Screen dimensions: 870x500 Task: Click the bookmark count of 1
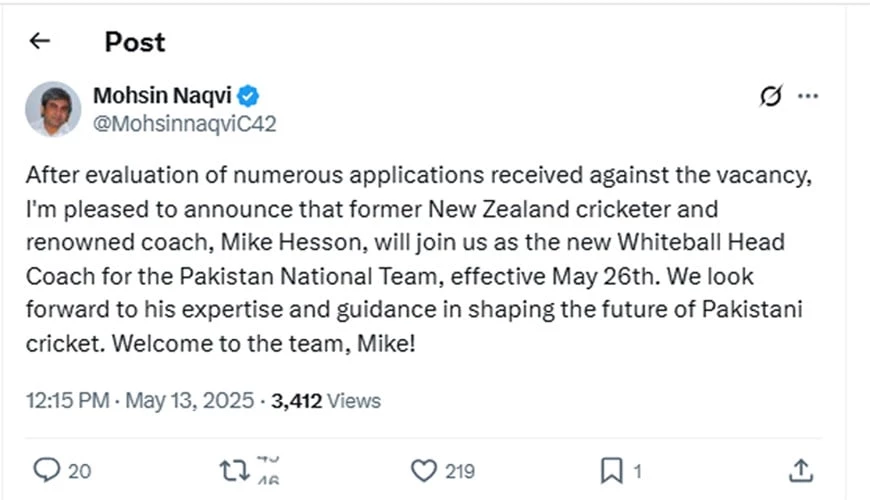pos(638,470)
